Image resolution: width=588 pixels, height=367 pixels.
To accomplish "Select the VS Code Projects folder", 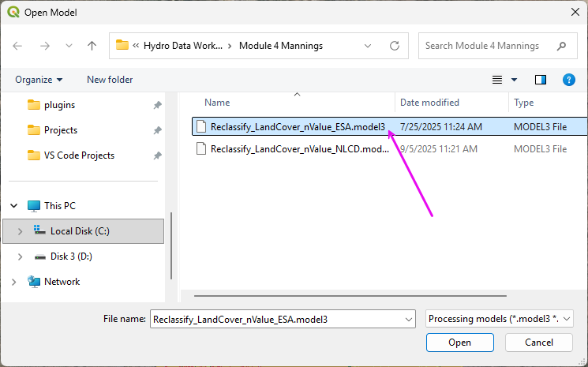I will coord(79,155).
